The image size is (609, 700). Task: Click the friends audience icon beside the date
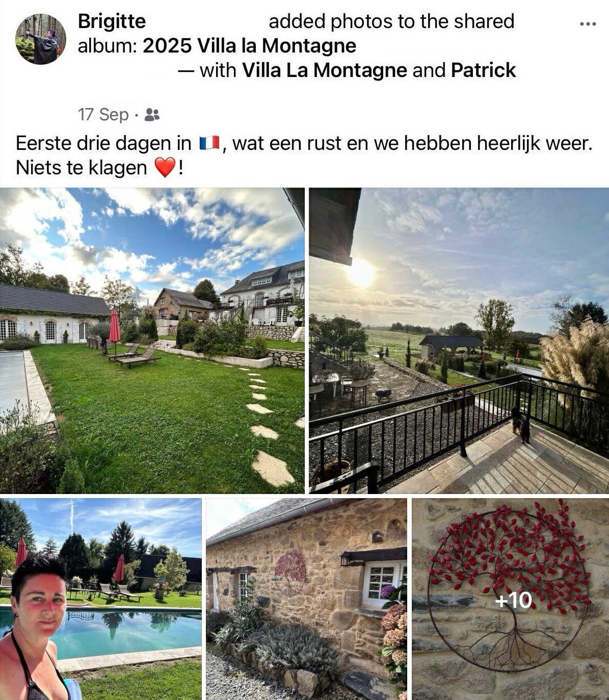pyautogui.click(x=152, y=114)
